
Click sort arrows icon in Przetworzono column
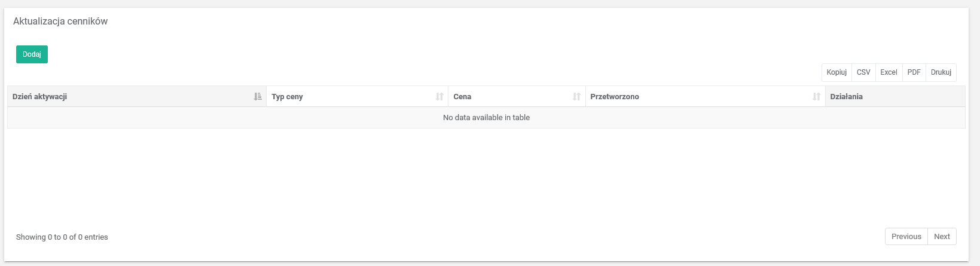tap(816, 96)
